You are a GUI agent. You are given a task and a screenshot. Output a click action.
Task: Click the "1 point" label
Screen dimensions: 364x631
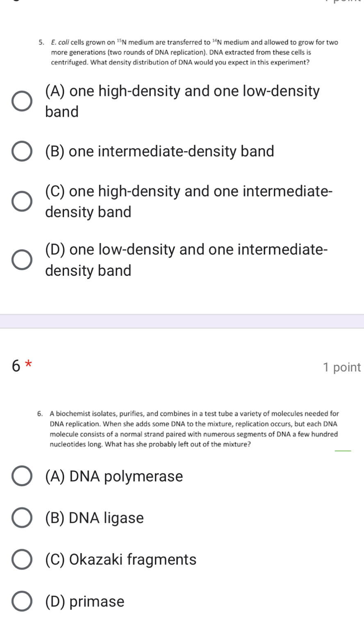coord(342,367)
